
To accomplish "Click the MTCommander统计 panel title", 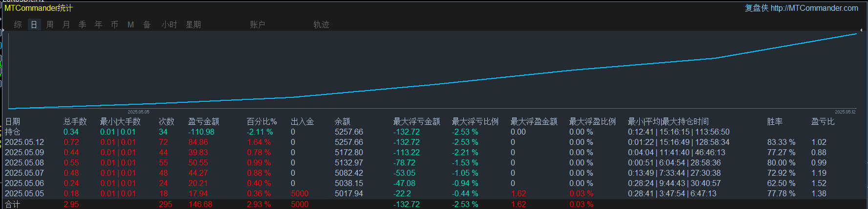I will tap(39, 8).
